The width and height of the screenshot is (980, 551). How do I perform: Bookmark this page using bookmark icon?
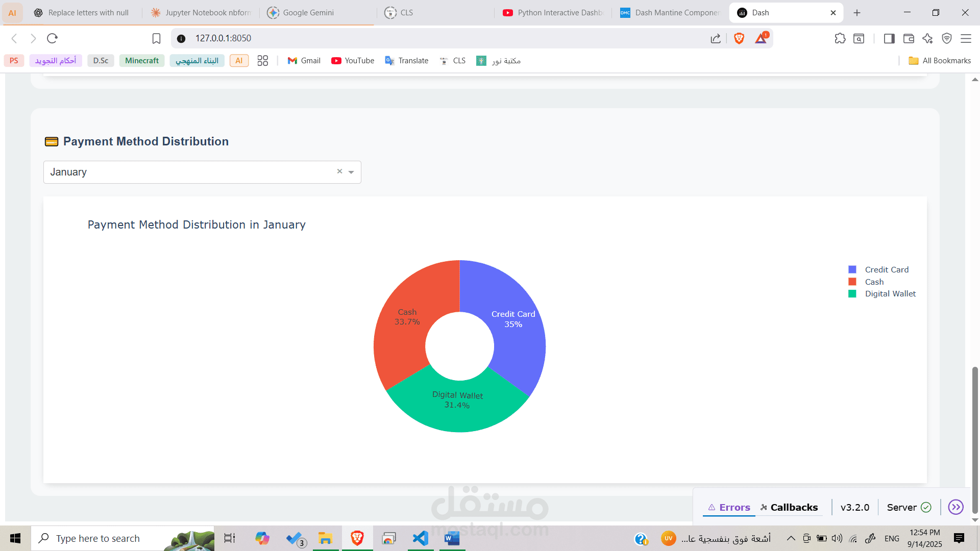tap(156, 38)
